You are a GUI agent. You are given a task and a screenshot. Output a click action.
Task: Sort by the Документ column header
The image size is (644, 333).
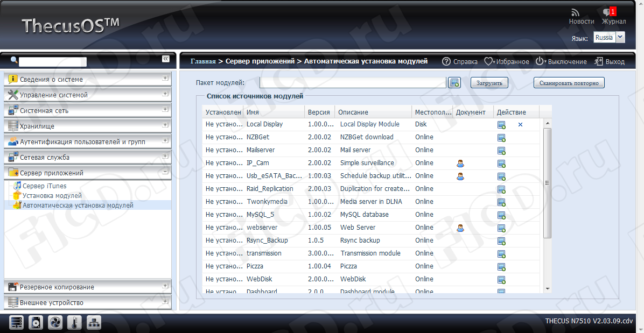473,112
